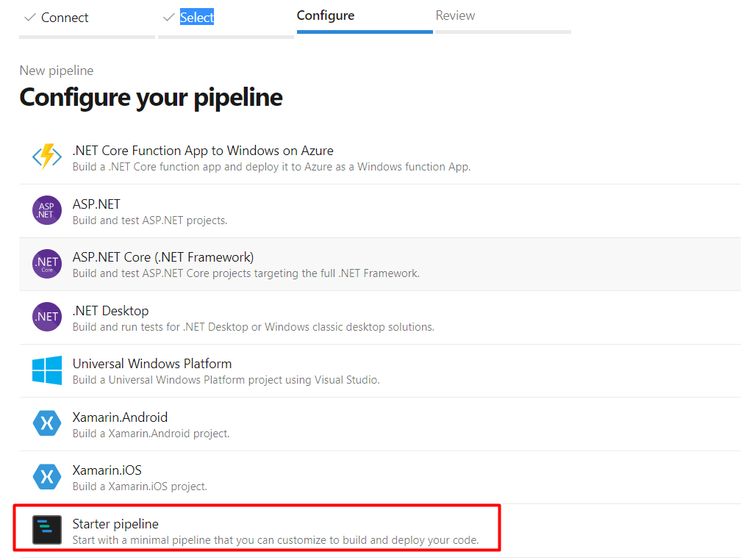
Task: Click the 'Start with a minimal pipeline' description
Action: click(276, 540)
